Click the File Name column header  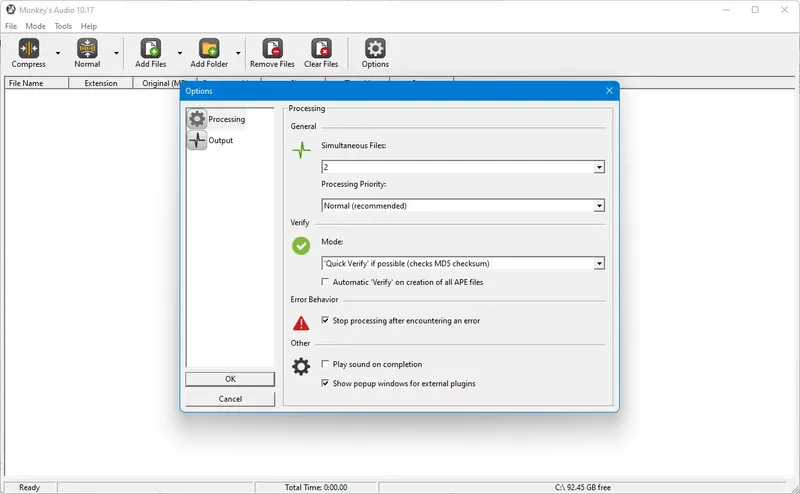37,83
